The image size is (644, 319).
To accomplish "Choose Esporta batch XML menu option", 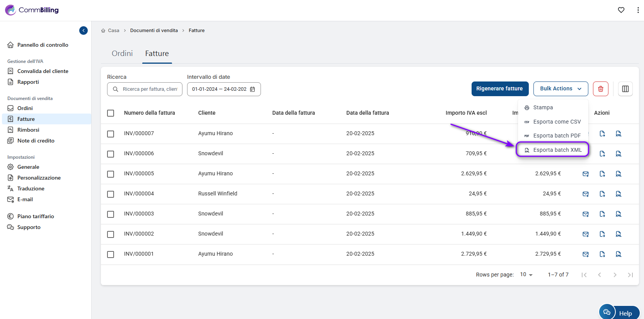I will 553,150.
